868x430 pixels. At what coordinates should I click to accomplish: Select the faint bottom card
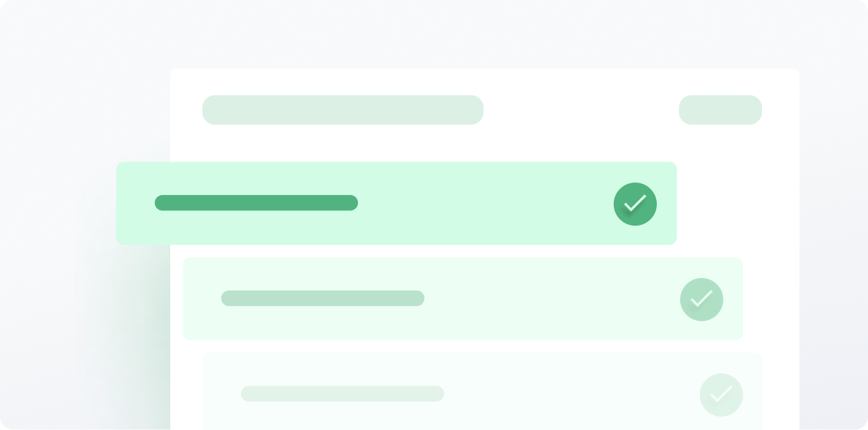point(483,391)
